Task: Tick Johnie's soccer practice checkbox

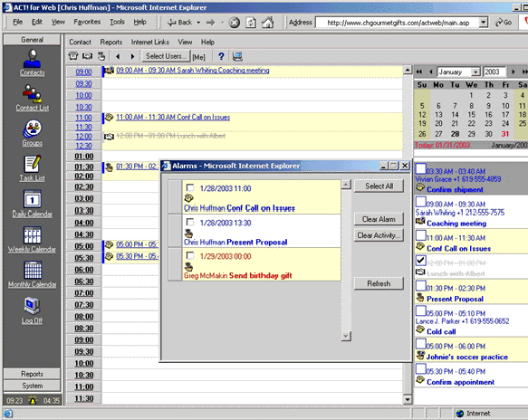Action: (x=420, y=344)
